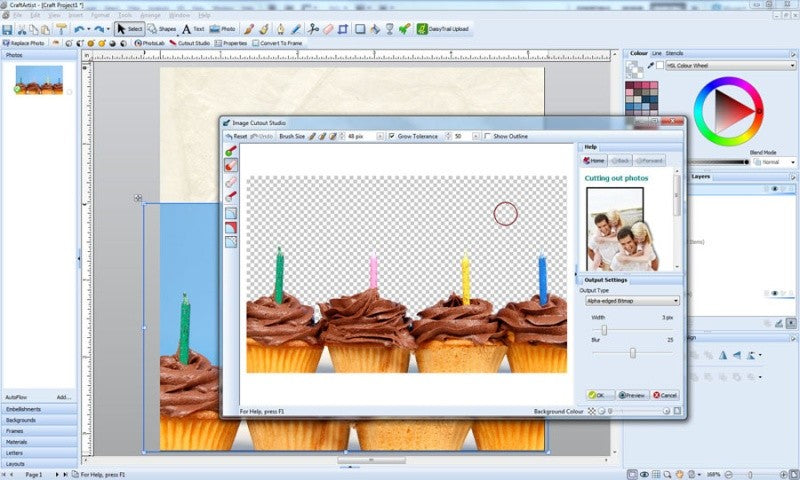Viewport: 800px width, 480px height.
Task: Open the Backgrounds tab
Action: pos(39,420)
